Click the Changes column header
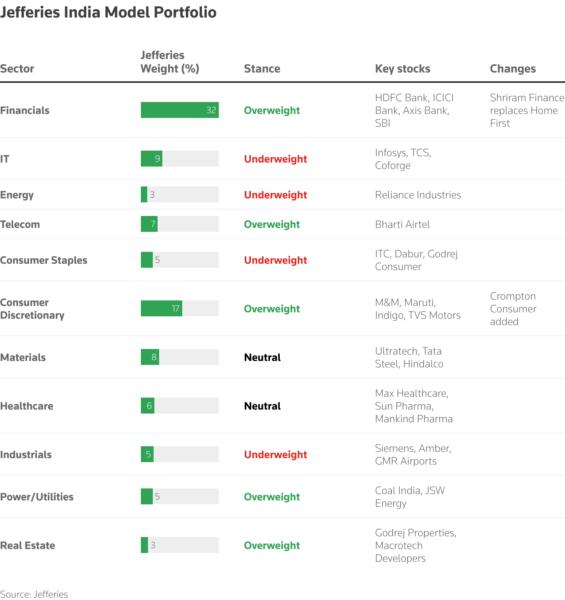The width and height of the screenshot is (565, 600). pyautogui.click(x=513, y=68)
